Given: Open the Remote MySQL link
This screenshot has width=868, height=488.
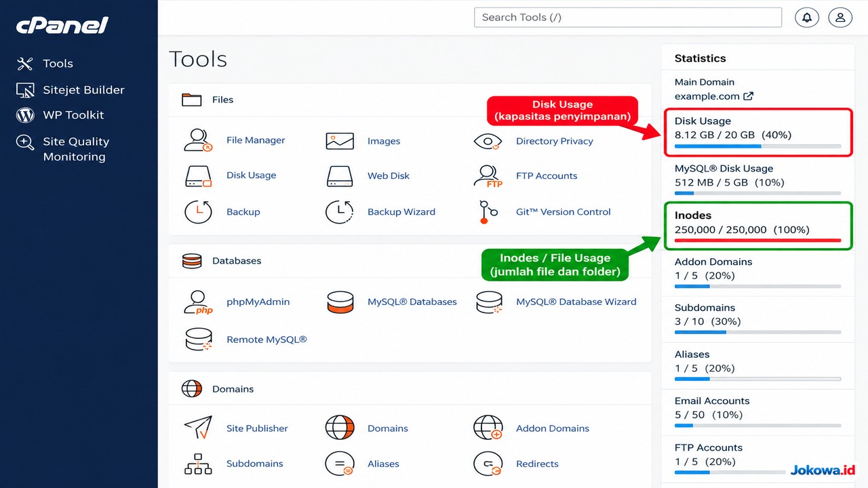Looking at the screenshot, I should (x=267, y=340).
